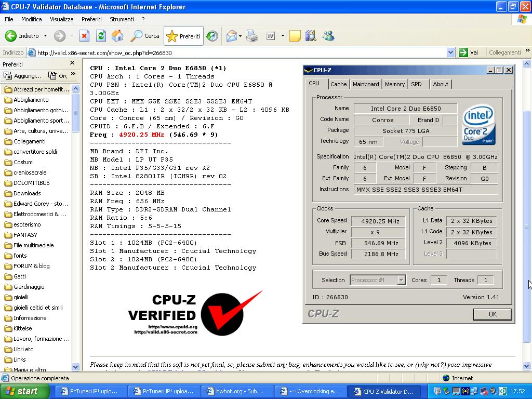Open the mail icon dropdown arrow
This screenshot has width=532, height=399.
[240, 36]
